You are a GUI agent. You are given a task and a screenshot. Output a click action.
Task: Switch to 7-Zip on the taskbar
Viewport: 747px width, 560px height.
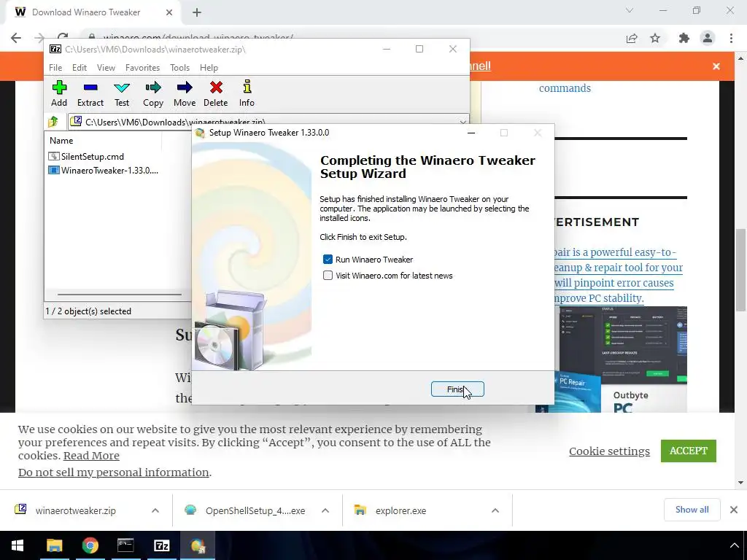coord(161,545)
